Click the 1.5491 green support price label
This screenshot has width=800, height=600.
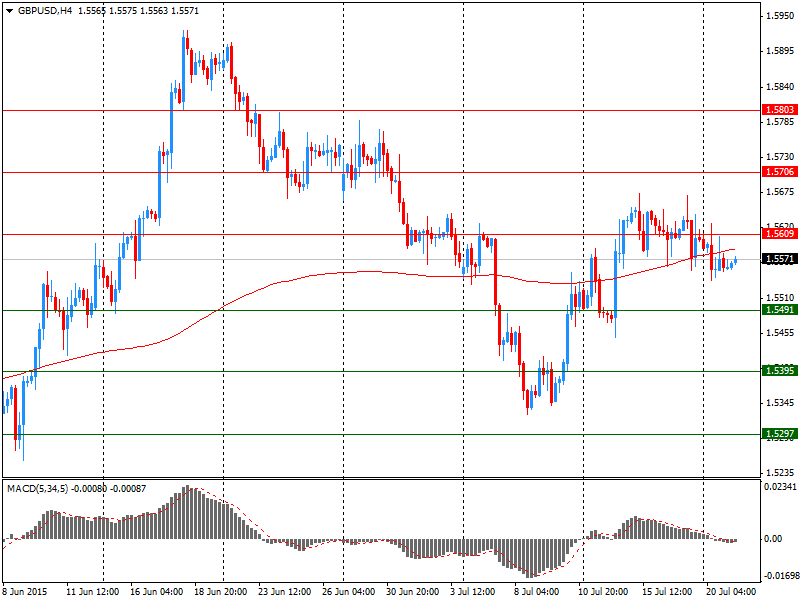tap(780, 310)
